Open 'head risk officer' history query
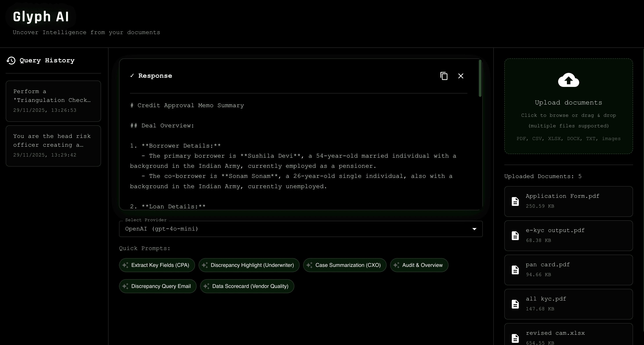This screenshot has height=345, width=644. (x=53, y=146)
